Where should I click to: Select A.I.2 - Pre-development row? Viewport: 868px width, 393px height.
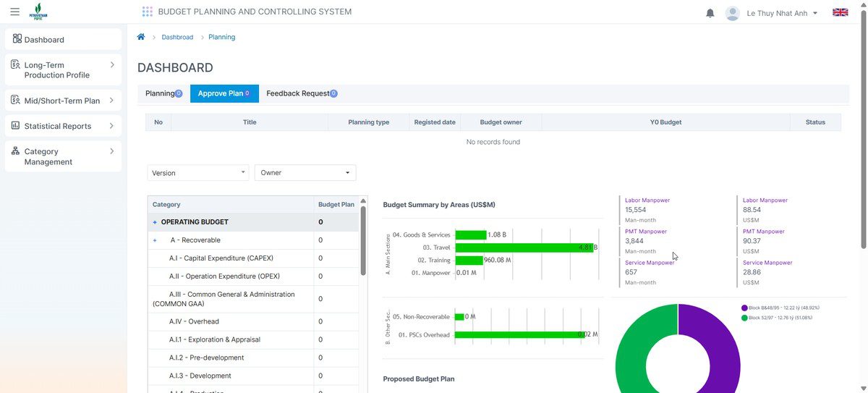pos(253,358)
